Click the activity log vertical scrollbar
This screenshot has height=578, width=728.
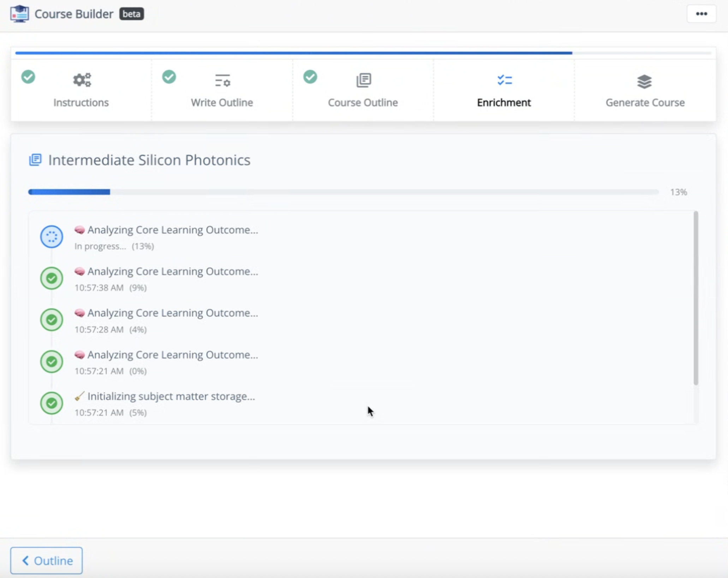click(696, 298)
